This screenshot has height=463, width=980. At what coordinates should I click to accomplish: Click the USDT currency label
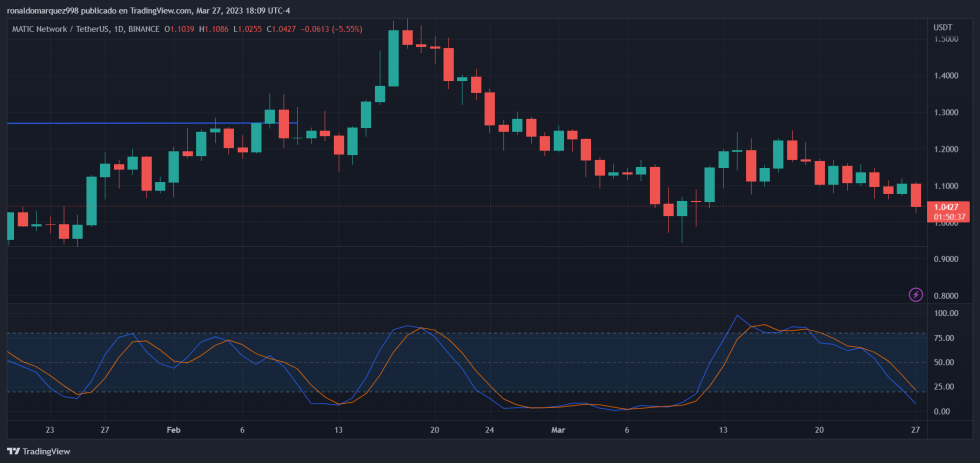pos(942,27)
